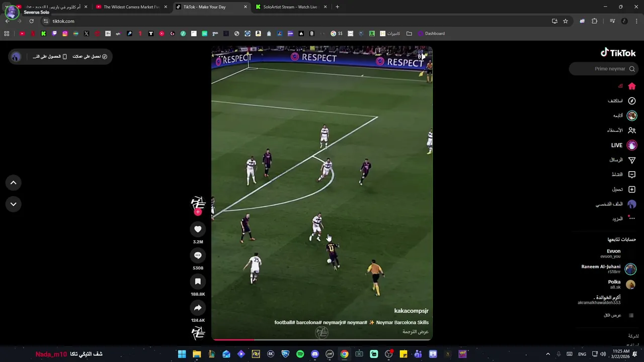Open the Chrome three-dot menu
This screenshot has height=362, width=644.
[637, 21]
